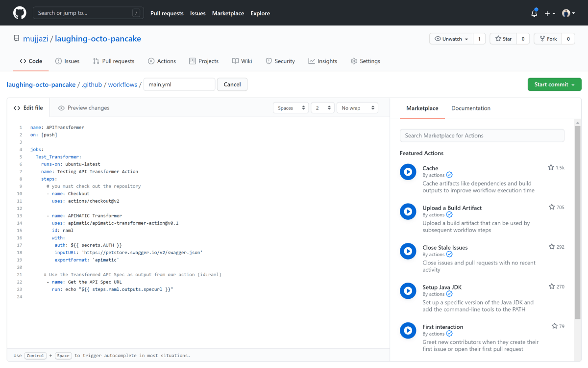Open the notifications bell
The height and width of the screenshot is (368, 588).
[534, 13]
